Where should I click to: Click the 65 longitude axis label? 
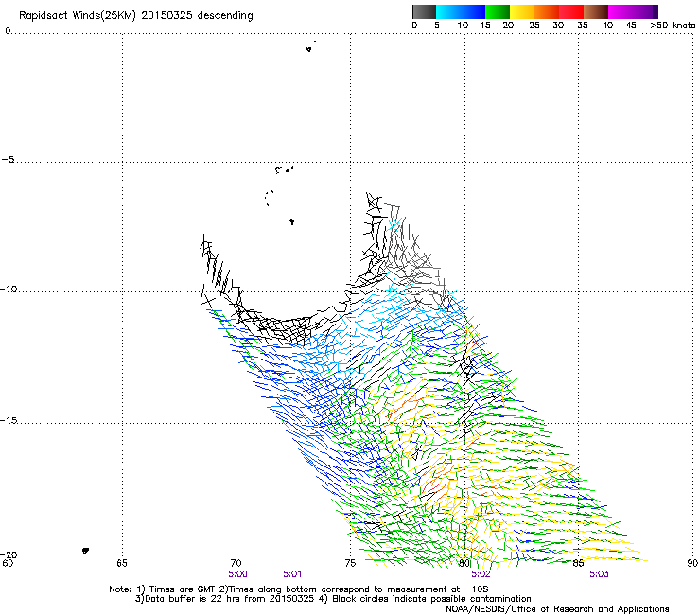pyautogui.click(x=122, y=563)
